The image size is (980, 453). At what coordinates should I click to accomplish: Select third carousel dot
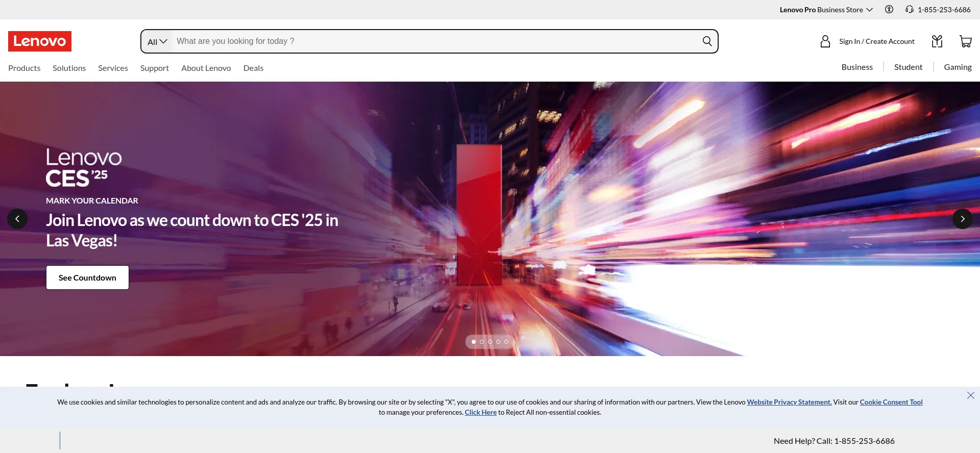point(490,342)
